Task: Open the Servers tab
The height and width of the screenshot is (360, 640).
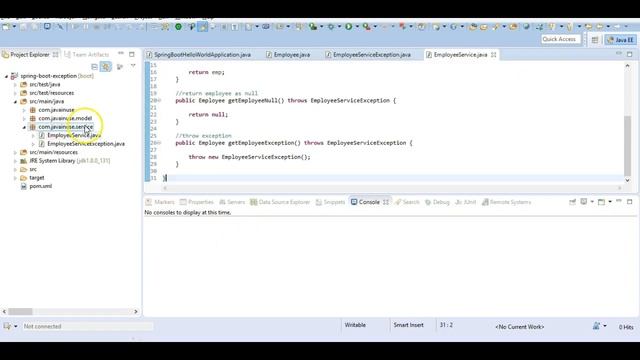Action: click(x=232, y=202)
